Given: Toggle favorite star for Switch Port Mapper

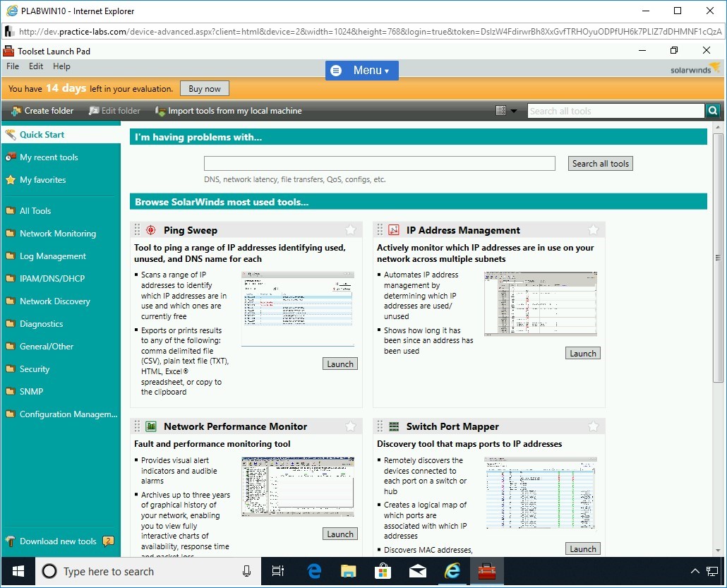Looking at the screenshot, I should click(x=593, y=426).
